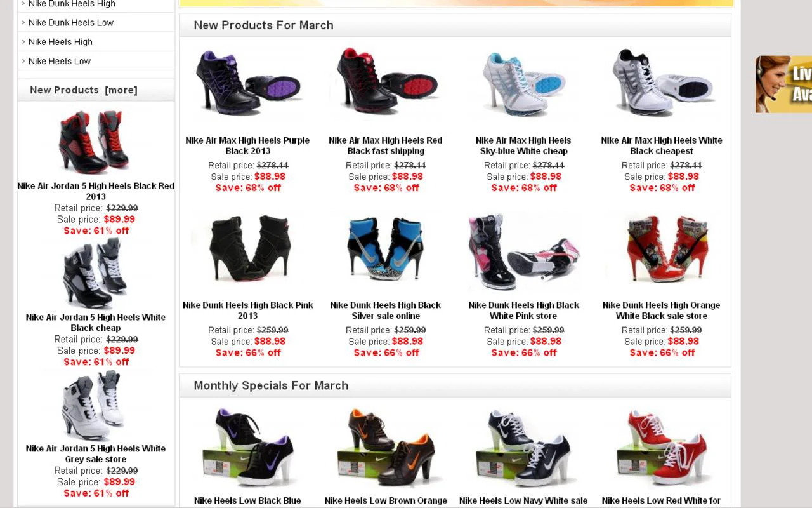Open Nike Dunk Heels Low category
The width and height of the screenshot is (812, 508).
[x=70, y=22]
